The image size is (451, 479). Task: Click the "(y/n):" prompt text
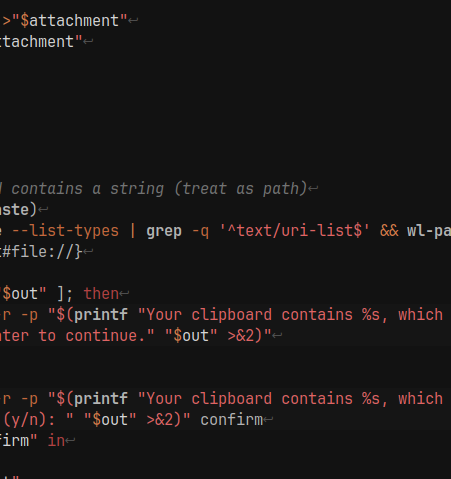pos(29,420)
